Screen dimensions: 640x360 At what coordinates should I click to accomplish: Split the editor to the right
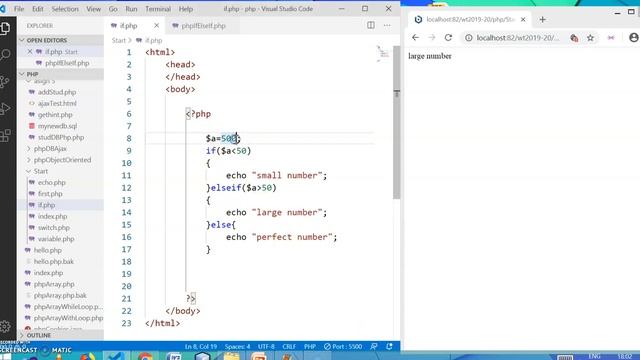coord(371,25)
